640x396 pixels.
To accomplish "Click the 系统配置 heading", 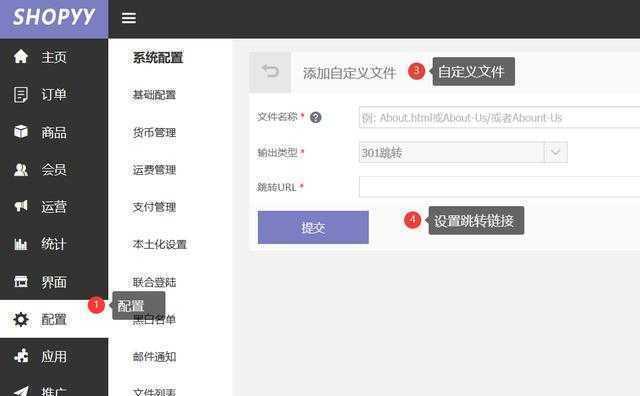I will point(158,57).
